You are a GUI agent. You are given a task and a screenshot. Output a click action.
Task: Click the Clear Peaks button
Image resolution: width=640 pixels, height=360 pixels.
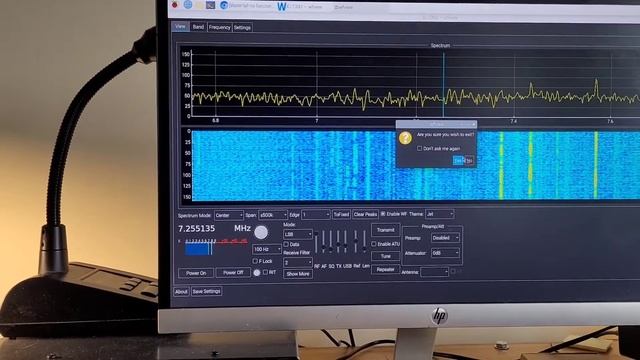coord(365,214)
